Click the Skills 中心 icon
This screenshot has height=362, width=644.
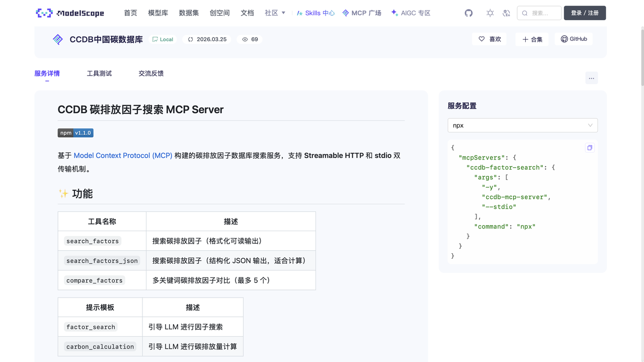tap(300, 13)
